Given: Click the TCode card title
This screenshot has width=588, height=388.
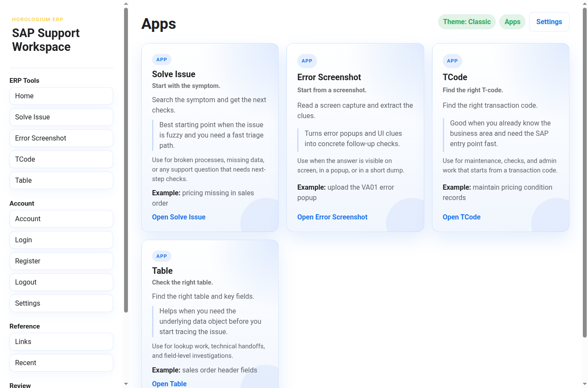Looking at the screenshot, I should [x=455, y=77].
